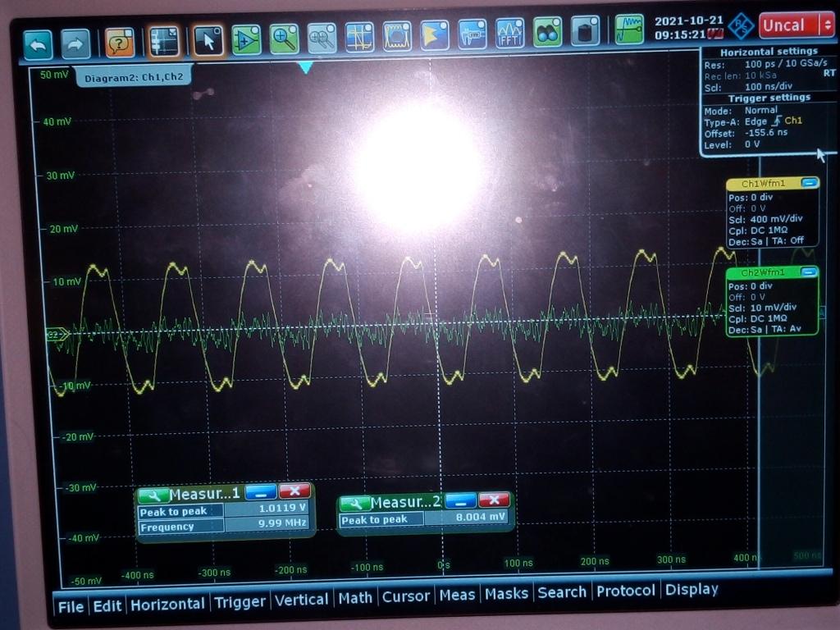Enable the cursor measurement toolbar icon

(x=359, y=37)
